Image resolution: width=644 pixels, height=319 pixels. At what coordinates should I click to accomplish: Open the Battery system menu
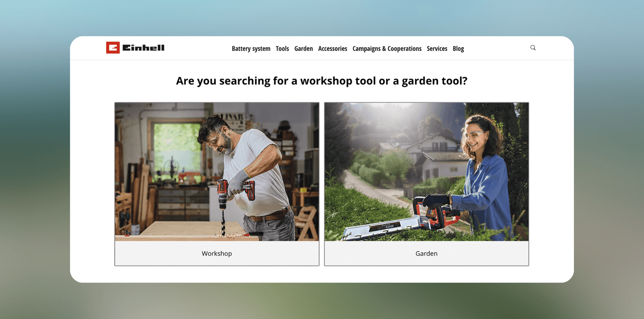251,49
